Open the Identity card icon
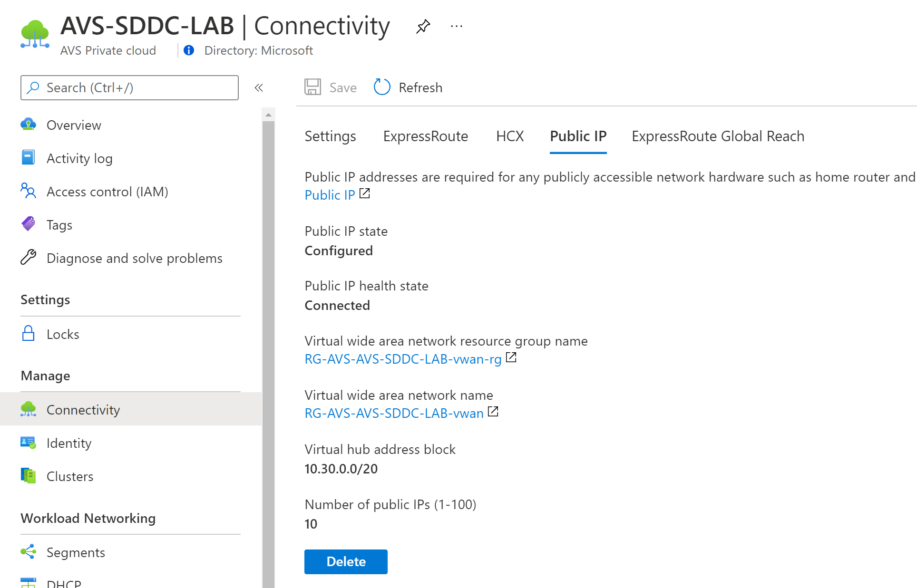This screenshot has height=588, width=917. coord(28,443)
